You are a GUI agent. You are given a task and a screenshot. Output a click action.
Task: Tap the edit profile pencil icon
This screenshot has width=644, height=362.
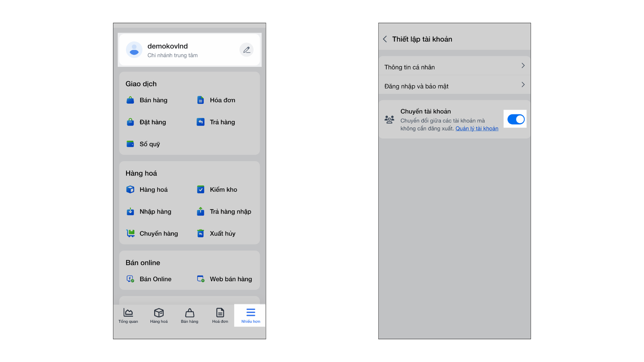click(247, 50)
